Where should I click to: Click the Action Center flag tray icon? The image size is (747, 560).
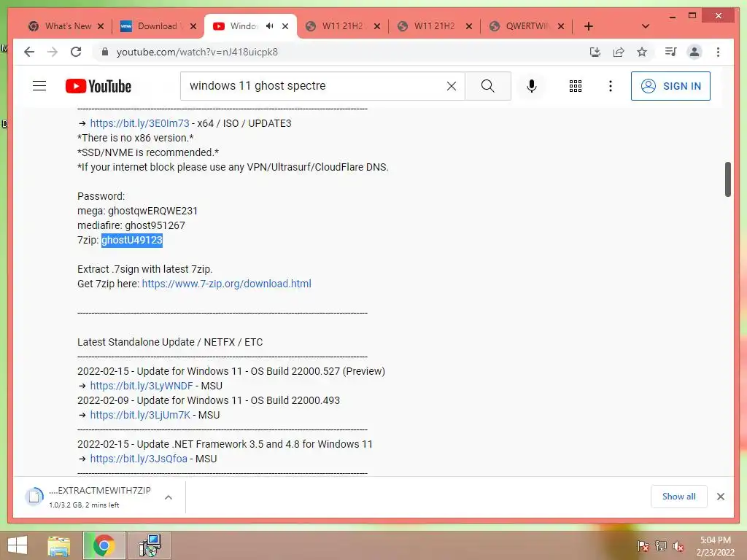point(643,545)
